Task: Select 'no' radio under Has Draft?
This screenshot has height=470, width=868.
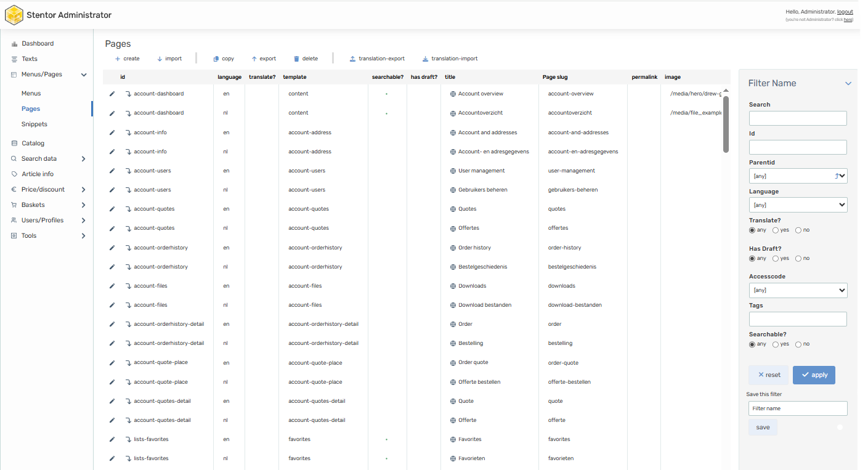Action: [798, 259]
